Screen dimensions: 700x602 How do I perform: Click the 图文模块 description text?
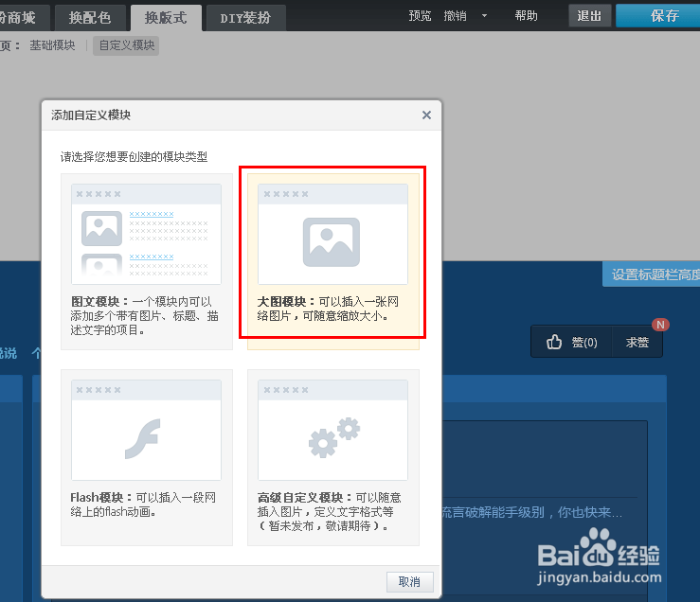click(144, 316)
